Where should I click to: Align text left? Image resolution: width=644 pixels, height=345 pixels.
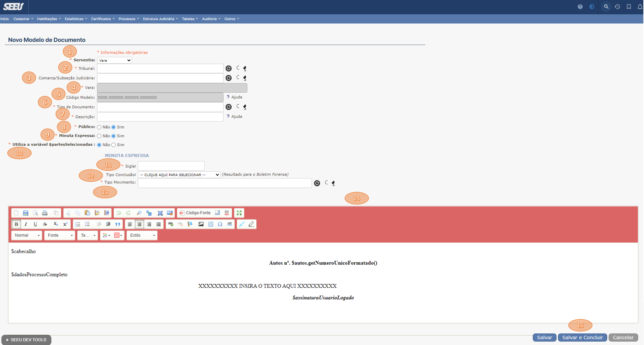pyautogui.click(x=130, y=224)
